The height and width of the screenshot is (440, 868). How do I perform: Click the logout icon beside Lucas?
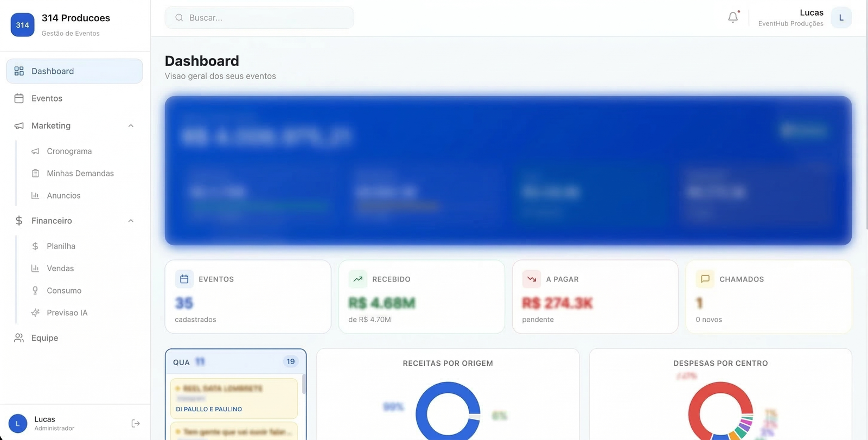pos(136,423)
